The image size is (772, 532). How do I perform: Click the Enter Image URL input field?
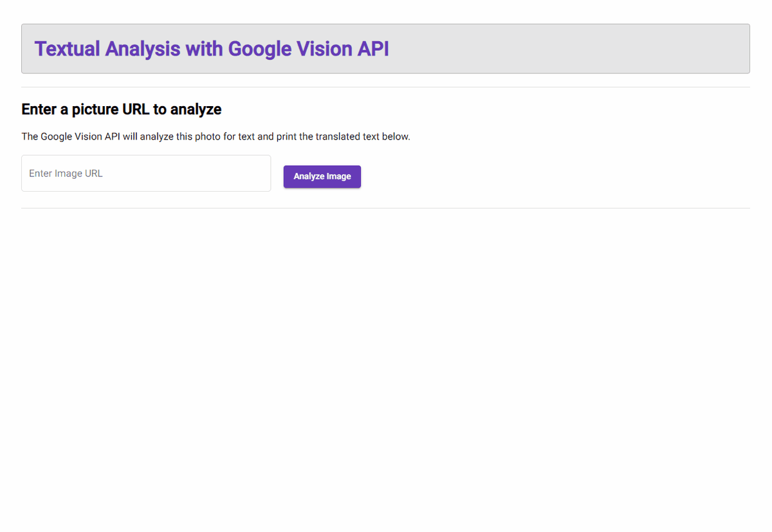pos(146,173)
